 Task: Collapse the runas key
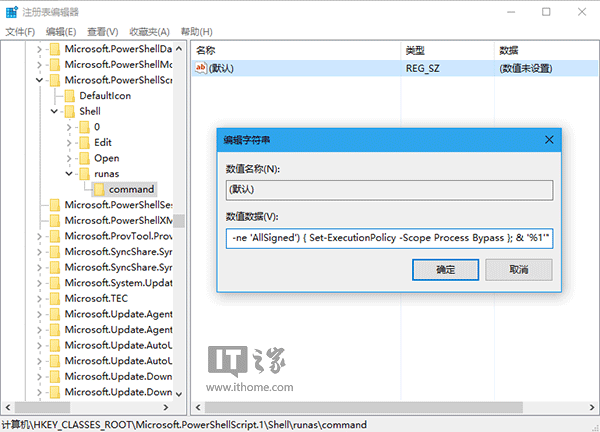[69, 174]
